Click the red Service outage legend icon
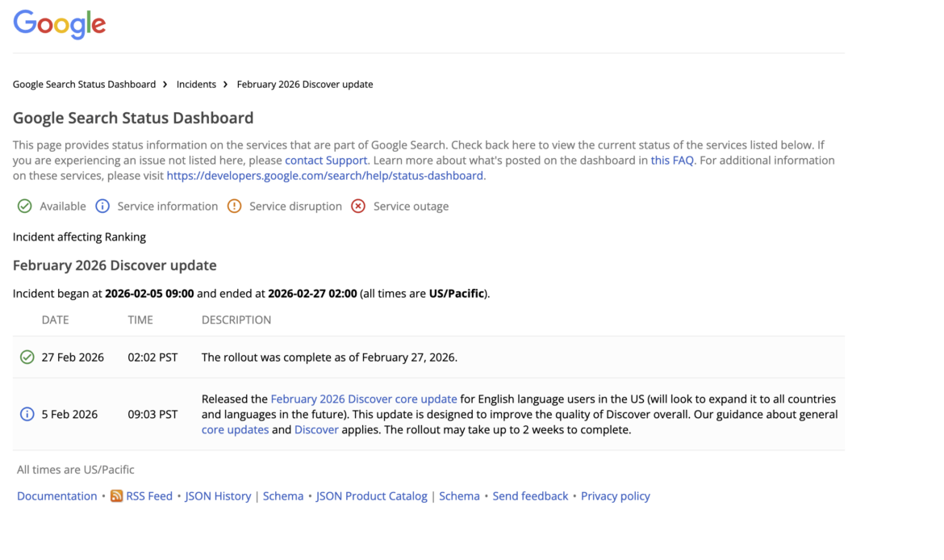 [358, 207]
